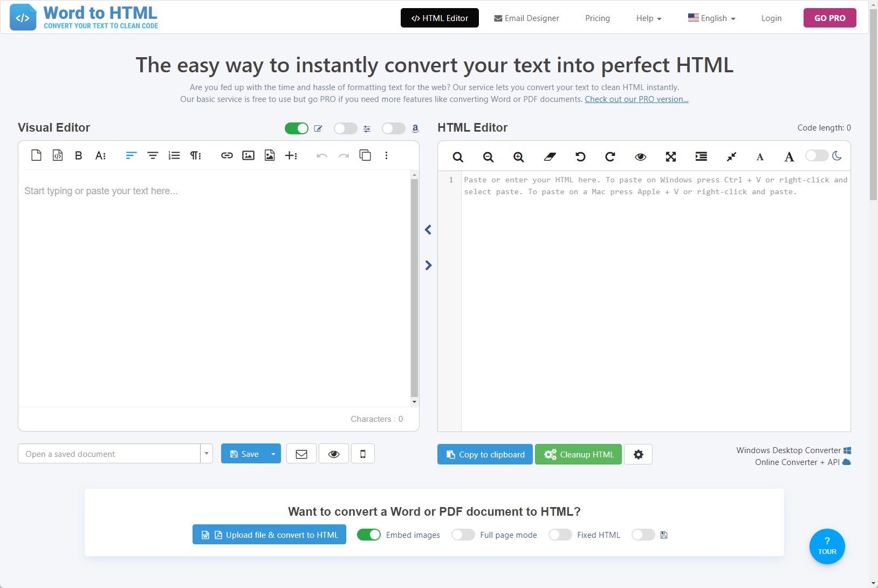
Task: Toggle bold formatting in Visual Editor
Action: (79, 155)
